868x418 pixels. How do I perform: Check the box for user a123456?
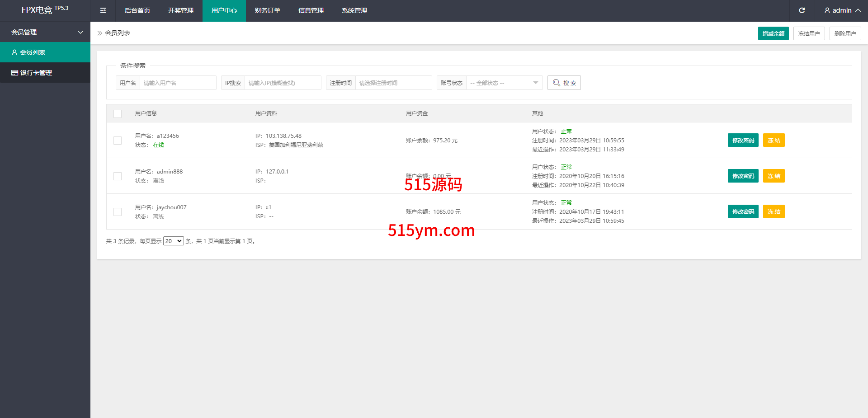tap(118, 141)
